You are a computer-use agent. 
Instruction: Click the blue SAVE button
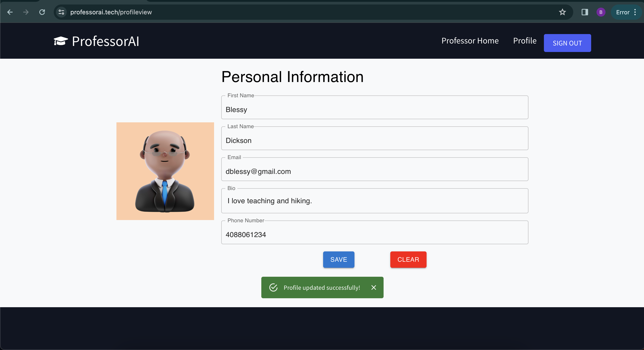[339, 259]
